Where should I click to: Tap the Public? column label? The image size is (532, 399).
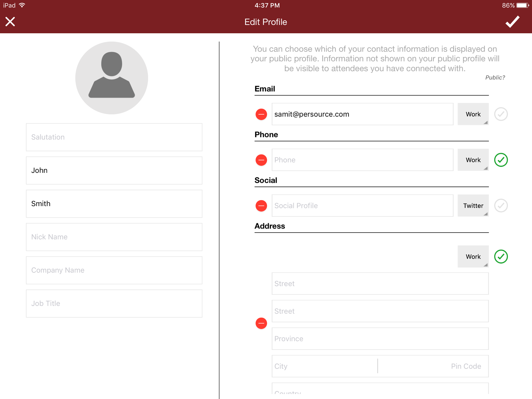coord(495,78)
